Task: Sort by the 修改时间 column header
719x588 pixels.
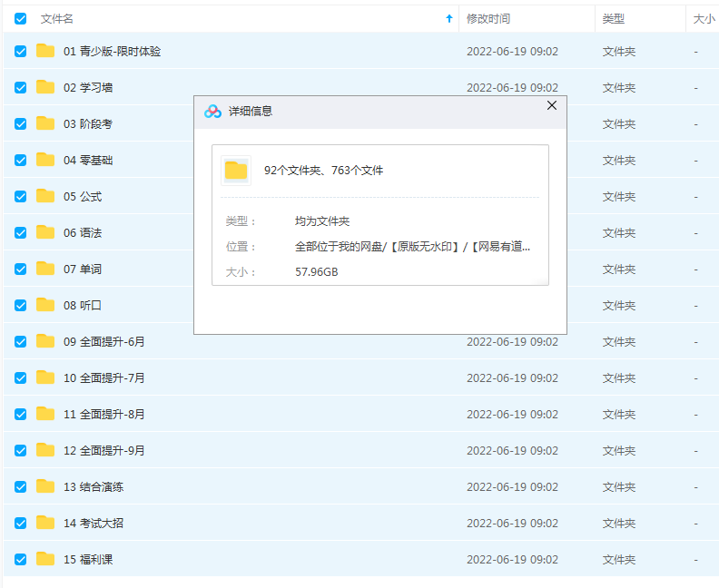Action: [488, 19]
